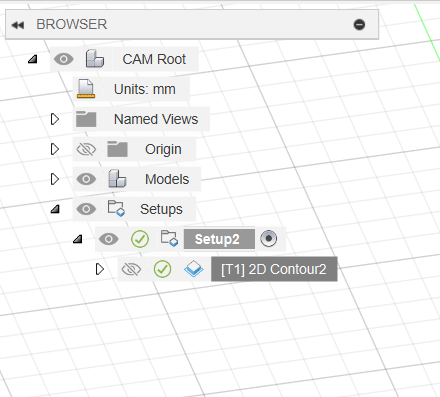Hide the Models via eye icon
Screen dimensions: 440x397
86,179
